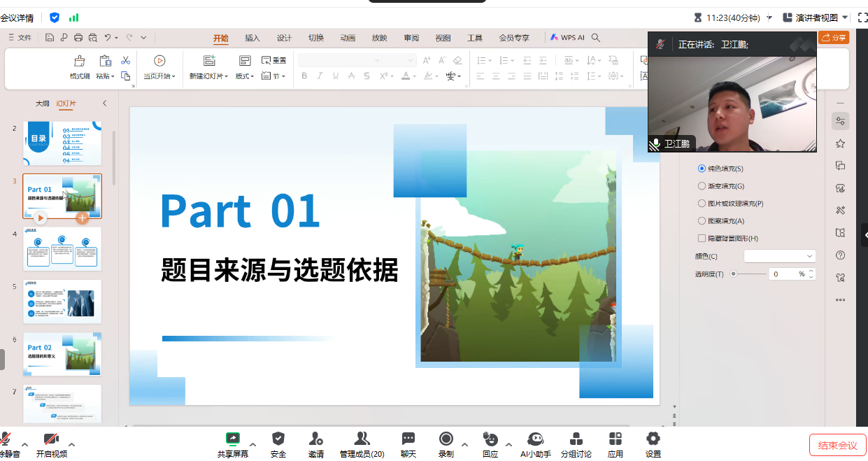Select Solid fill (纯色填充) radio button

pos(702,169)
